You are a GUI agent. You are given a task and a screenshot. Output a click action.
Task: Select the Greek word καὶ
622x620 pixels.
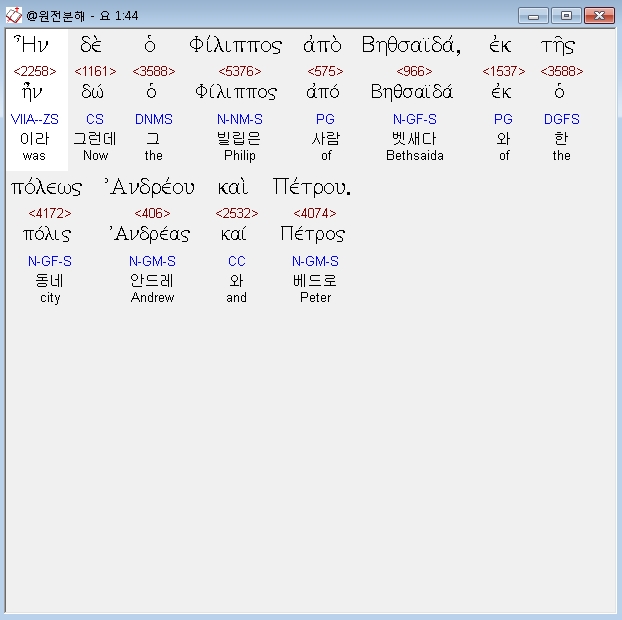233,186
